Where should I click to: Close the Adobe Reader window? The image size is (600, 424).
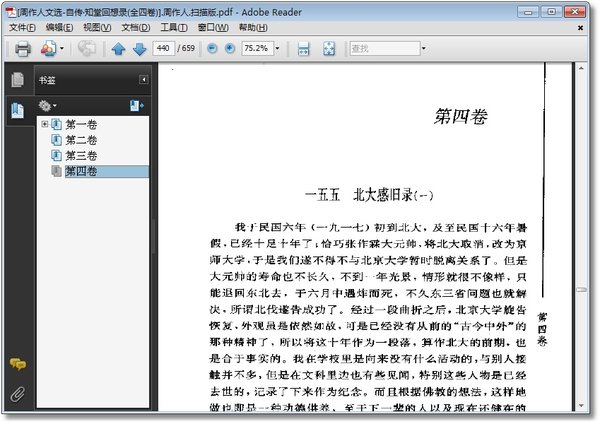pos(575,12)
